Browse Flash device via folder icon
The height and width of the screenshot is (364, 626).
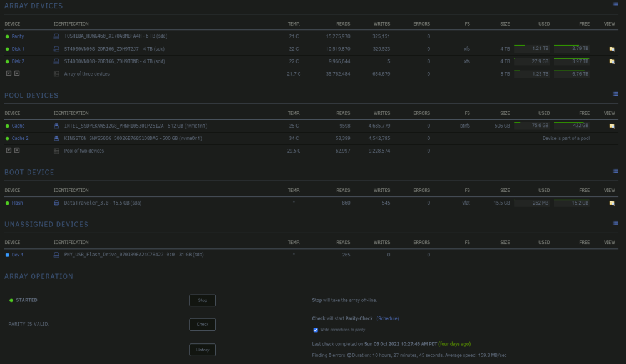612,203
